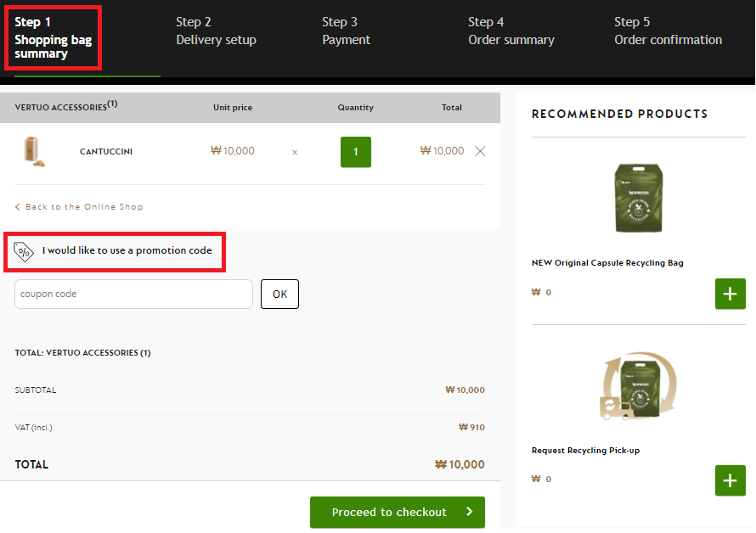This screenshot has height=533, width=756.
Task: Click the RECOMMENDED PRODUCTS heading
Action: [x=619, y=115]
